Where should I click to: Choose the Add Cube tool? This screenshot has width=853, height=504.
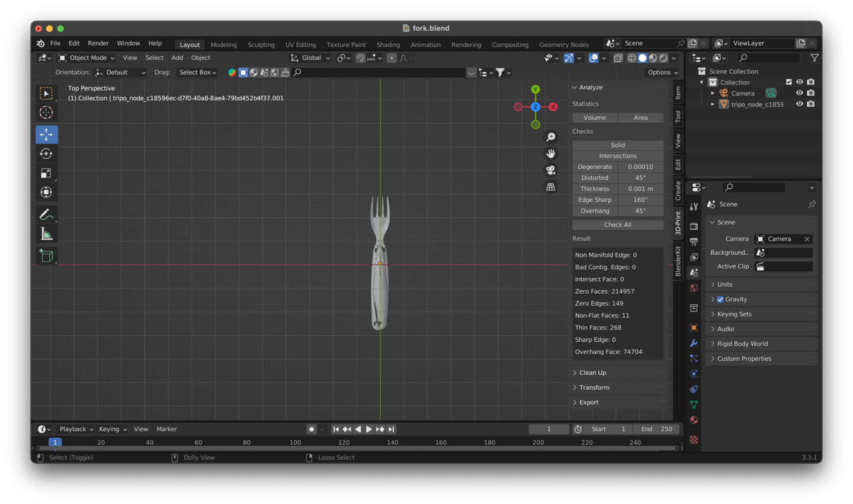(46, 256)
